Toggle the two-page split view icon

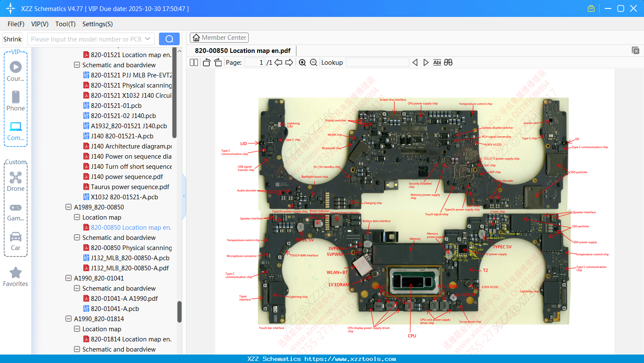pos(194,63)
